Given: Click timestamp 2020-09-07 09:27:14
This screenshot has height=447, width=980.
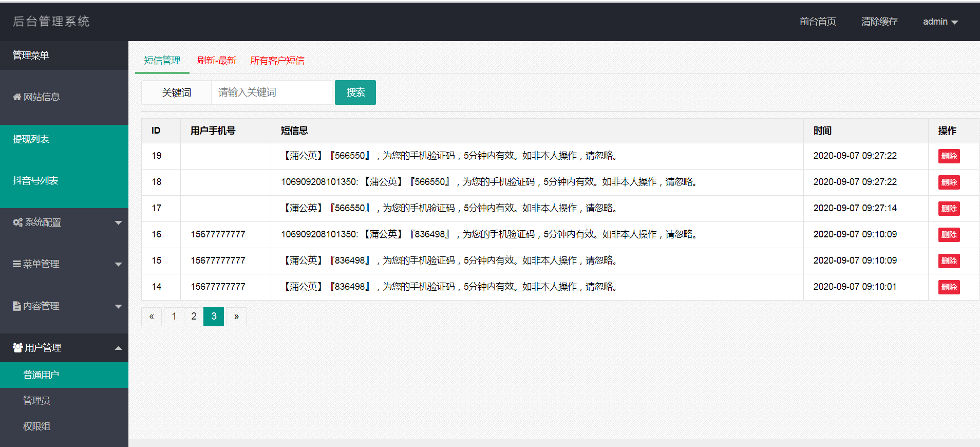Looking at the screenshot, I should 855,208.
